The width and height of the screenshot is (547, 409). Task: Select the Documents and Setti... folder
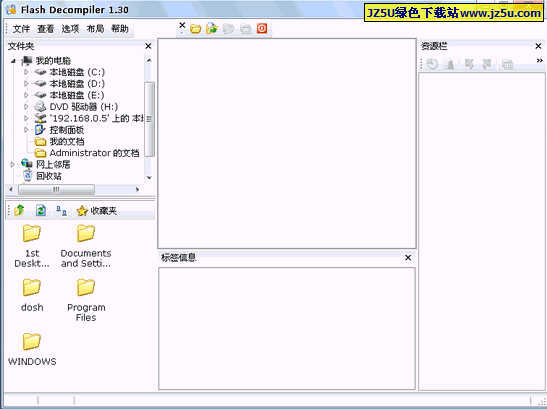click(86, 246)
